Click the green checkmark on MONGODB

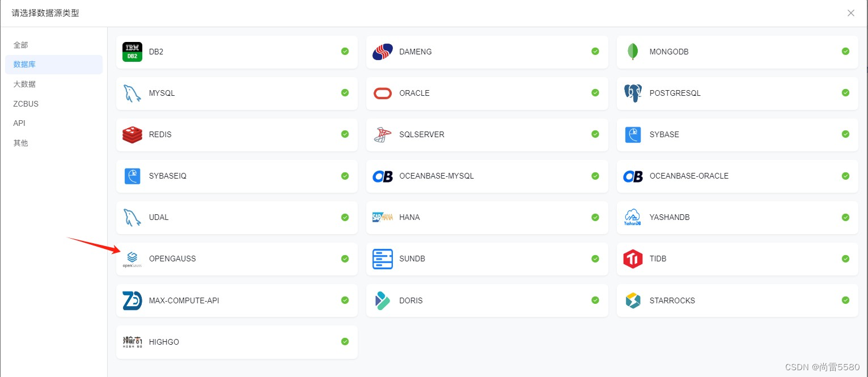click(845, 51)
